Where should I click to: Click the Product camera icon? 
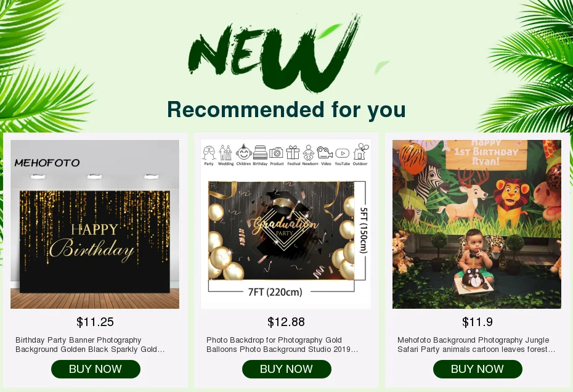[277, 152]
